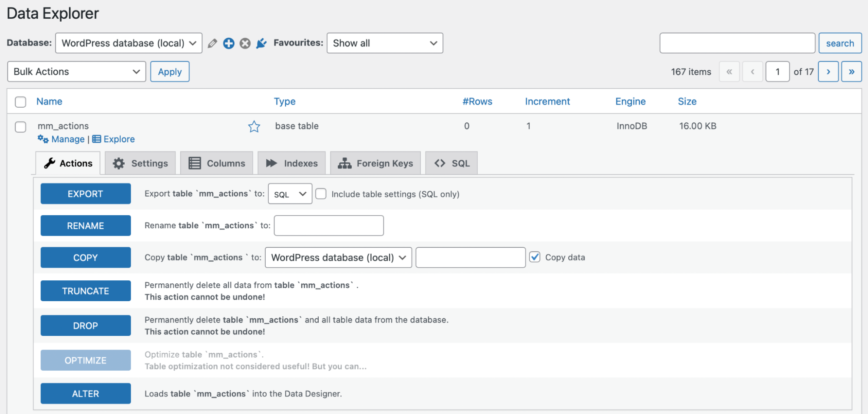
Task: Open the Foreign Keys tab
Action: (x=375, y=164)
